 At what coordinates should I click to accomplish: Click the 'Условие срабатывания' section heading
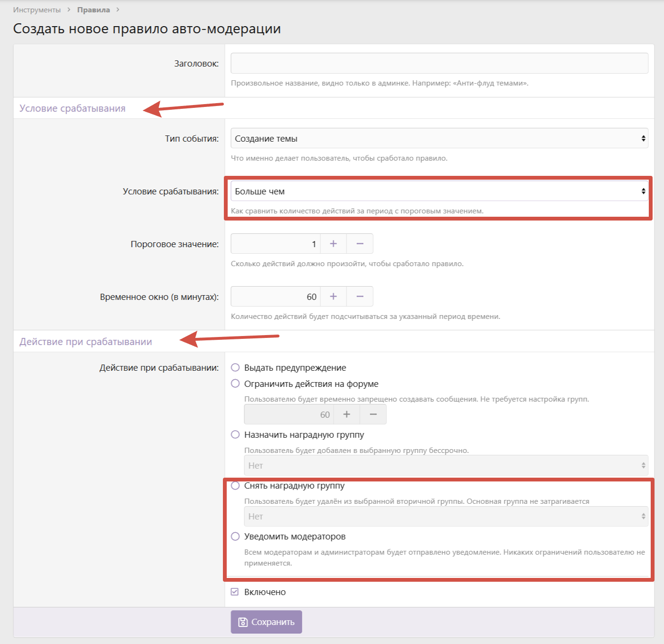pos(73,108)
